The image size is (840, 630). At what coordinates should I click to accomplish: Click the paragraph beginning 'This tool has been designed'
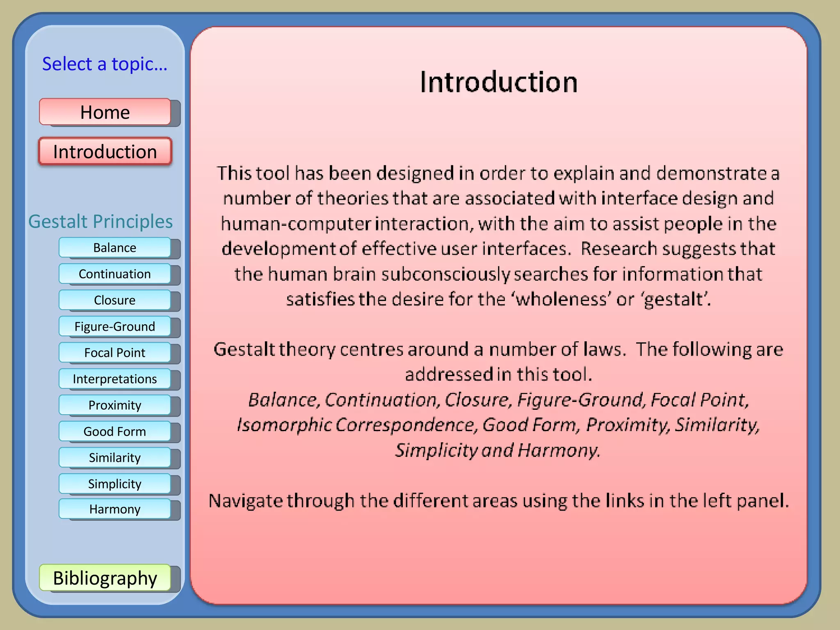[x=498, y=236]
